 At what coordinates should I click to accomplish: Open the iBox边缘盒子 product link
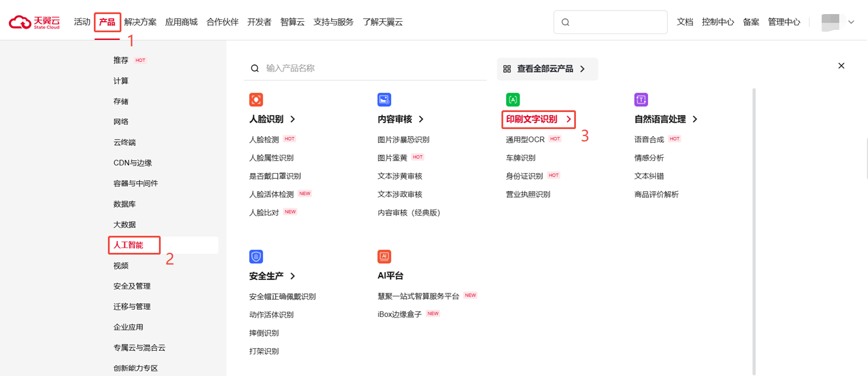click(x=400, y=314)
